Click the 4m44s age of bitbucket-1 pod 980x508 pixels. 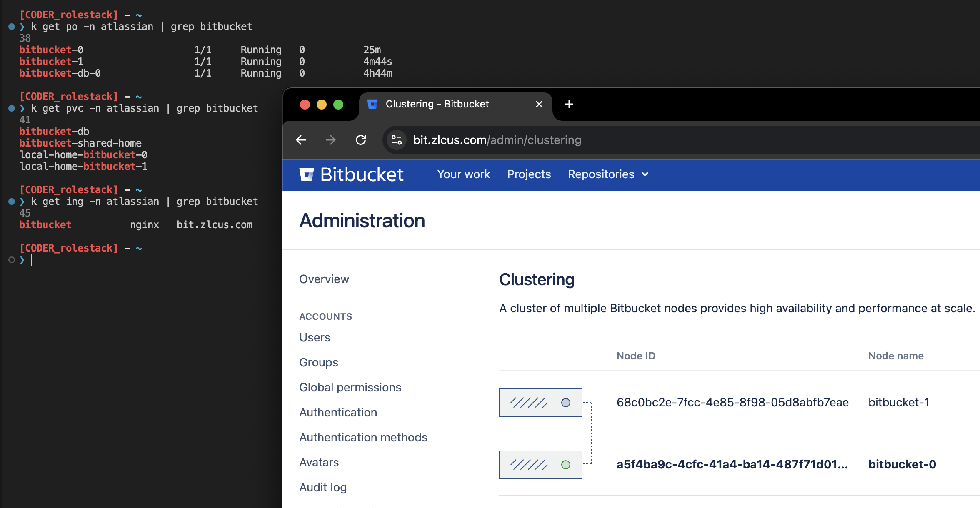tap(377, 62)
